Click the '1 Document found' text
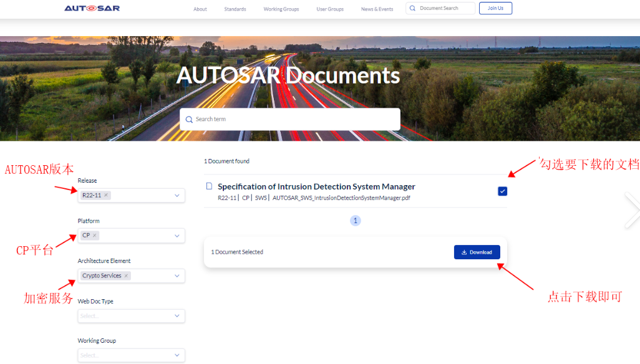This screenshot has height=364, width=640. point(226,161)
